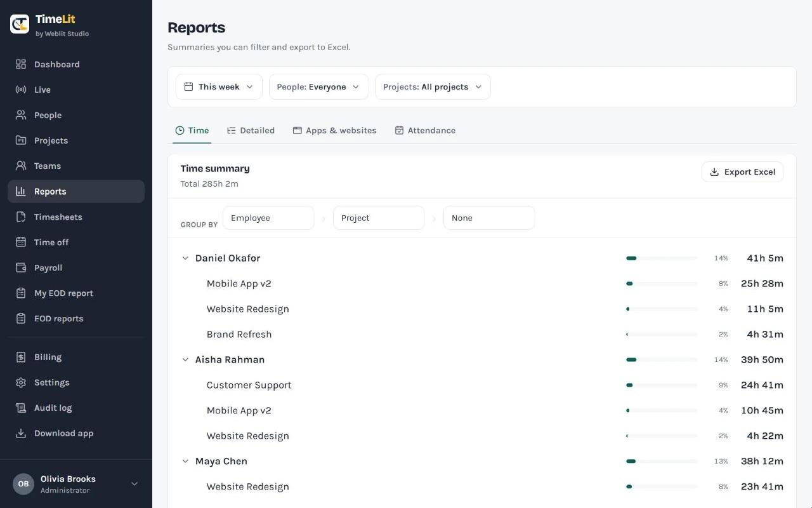The image size is (812, 508).
Task: Switch to the Detailed tab
Action: 251,130
